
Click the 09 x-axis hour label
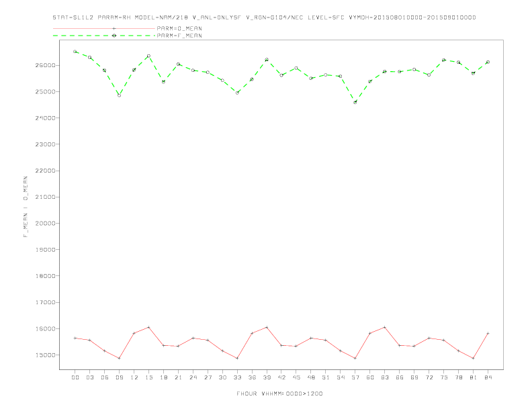click(119, 377)
